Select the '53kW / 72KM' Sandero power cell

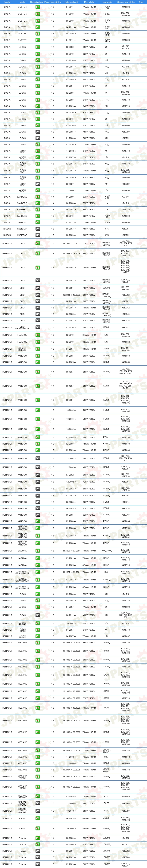(x=89, y=197)
